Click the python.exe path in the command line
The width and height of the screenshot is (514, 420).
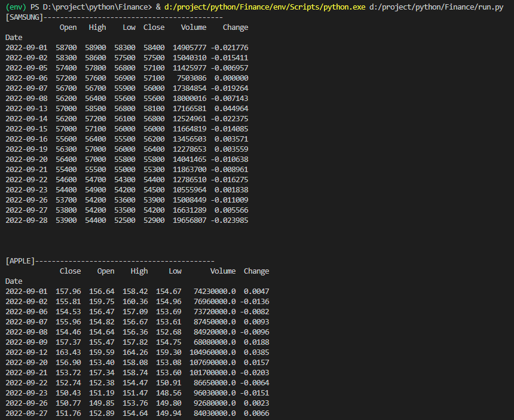[x=265, y=7]
